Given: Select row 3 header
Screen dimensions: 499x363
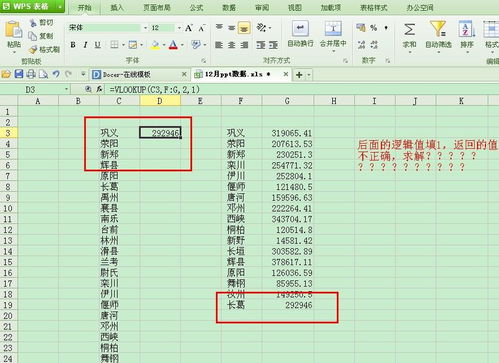Looking at the screenshot, I should click(8, 133).
